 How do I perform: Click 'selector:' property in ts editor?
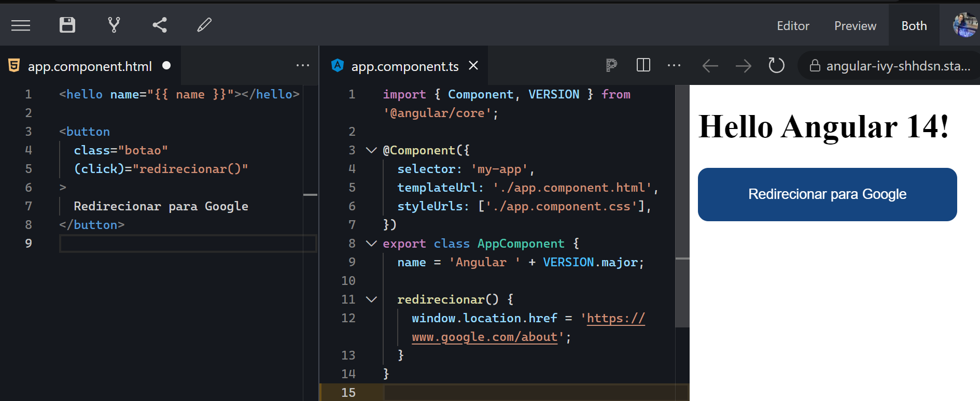[429, 169]
